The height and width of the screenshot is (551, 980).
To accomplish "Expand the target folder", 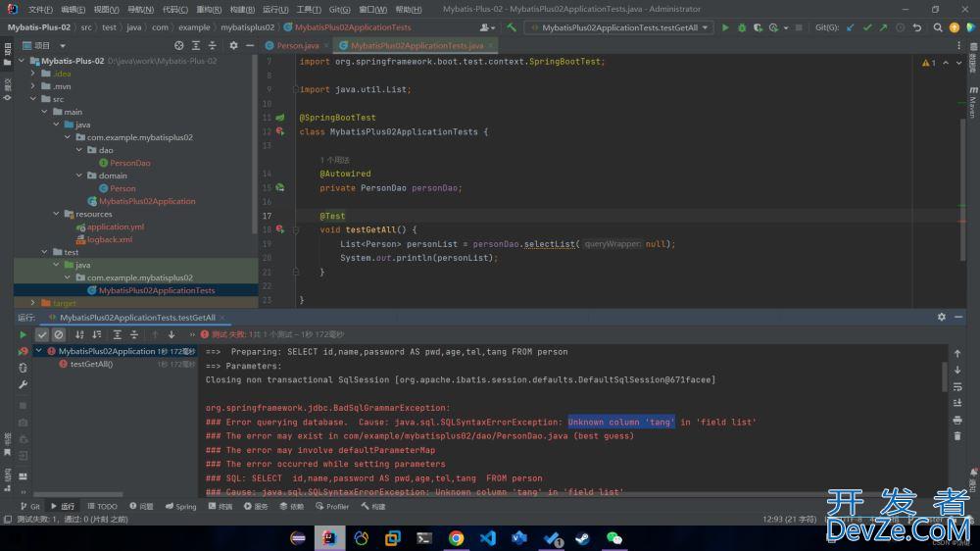I will 33,303.
